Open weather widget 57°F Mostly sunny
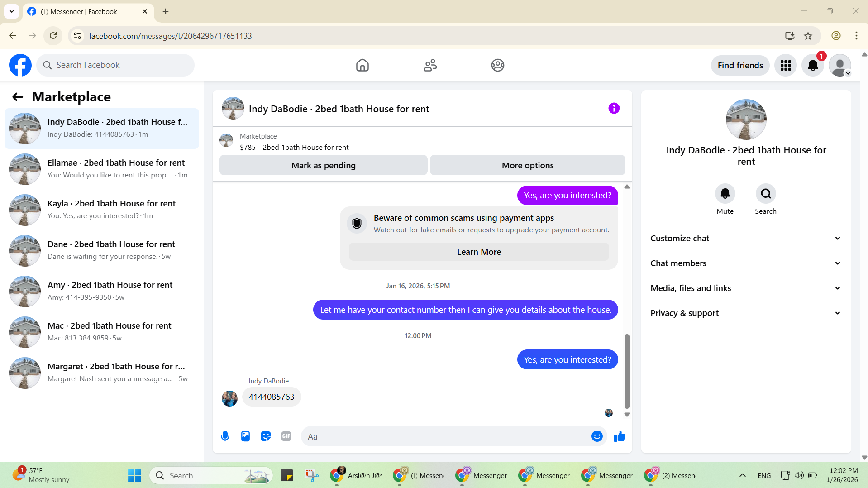The height and width of the screenshot is (488, 868). [42, 475]
